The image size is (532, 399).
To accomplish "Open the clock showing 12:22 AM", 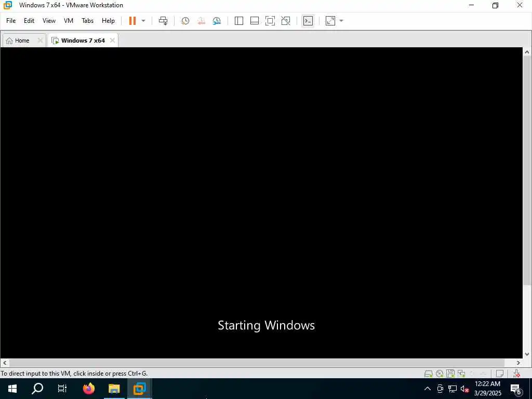I will (x=487, y=389).
